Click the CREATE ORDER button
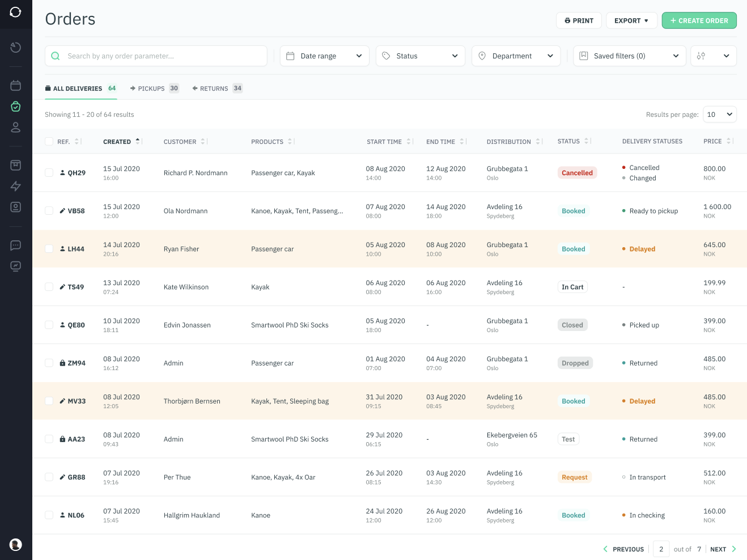Viewport: 747px width, 560px height. (699, 20)
